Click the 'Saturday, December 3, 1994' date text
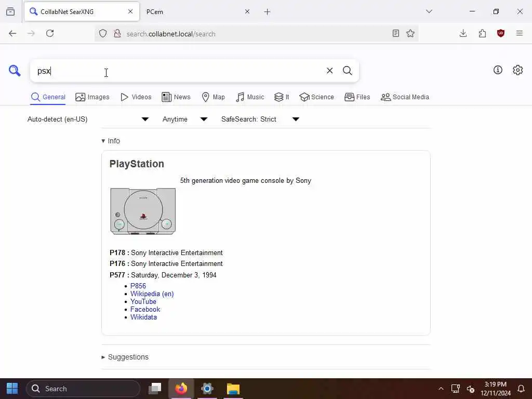 [x=174, y=275]
